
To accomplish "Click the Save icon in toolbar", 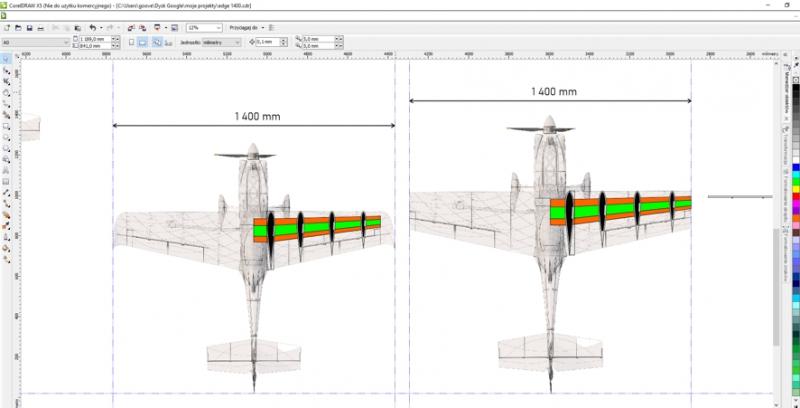I will tap(28, 27).
